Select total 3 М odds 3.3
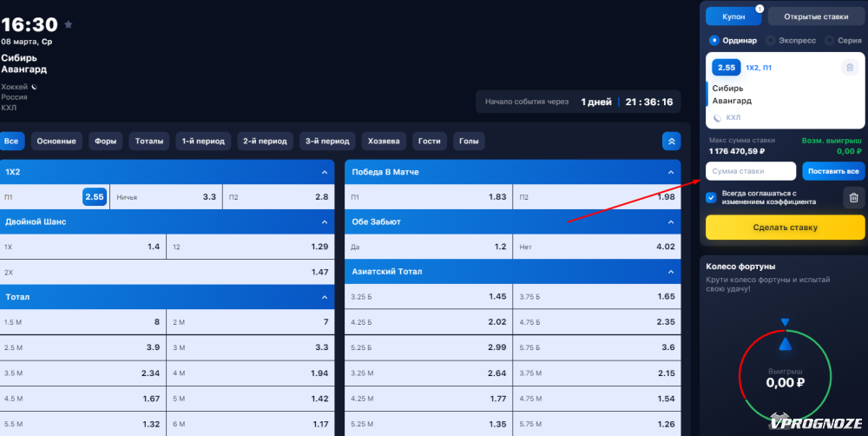 click(250, 347)
